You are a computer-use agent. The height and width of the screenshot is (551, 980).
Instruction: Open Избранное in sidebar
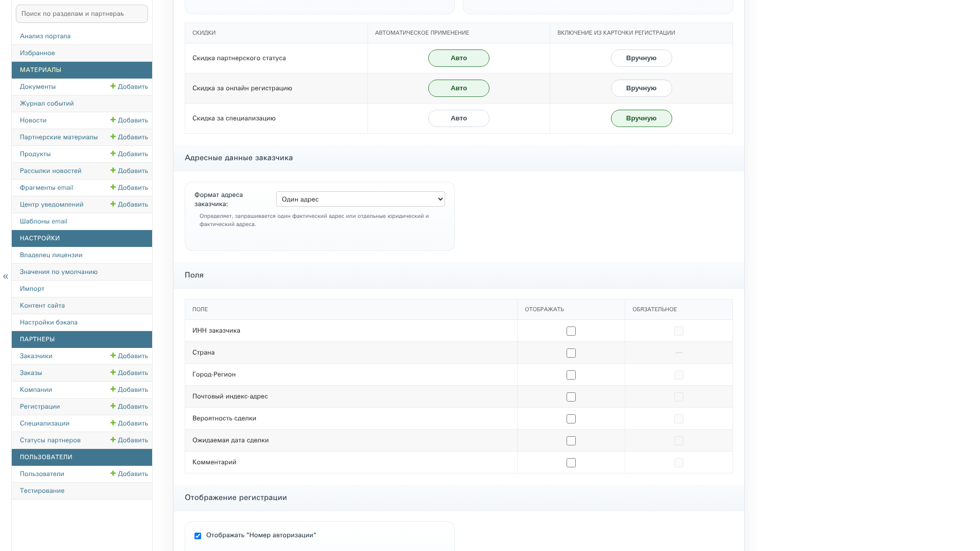(x=37, y=53)
